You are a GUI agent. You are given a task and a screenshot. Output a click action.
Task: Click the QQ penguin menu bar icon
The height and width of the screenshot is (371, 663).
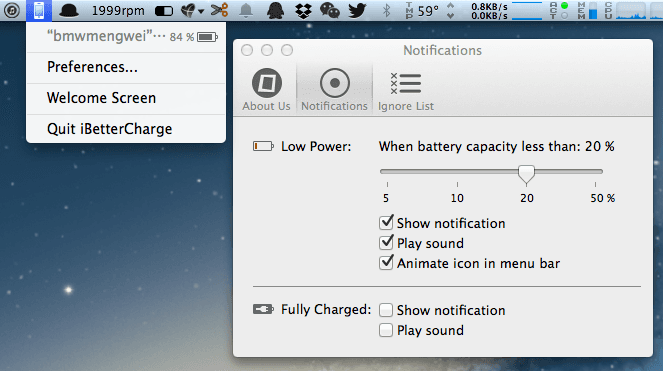[x=275, y=11]
